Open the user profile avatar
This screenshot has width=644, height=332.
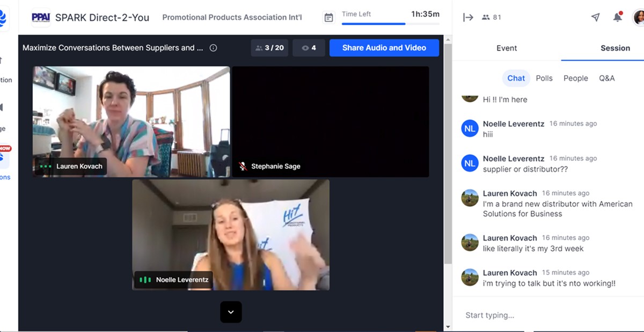coord(638,17)
